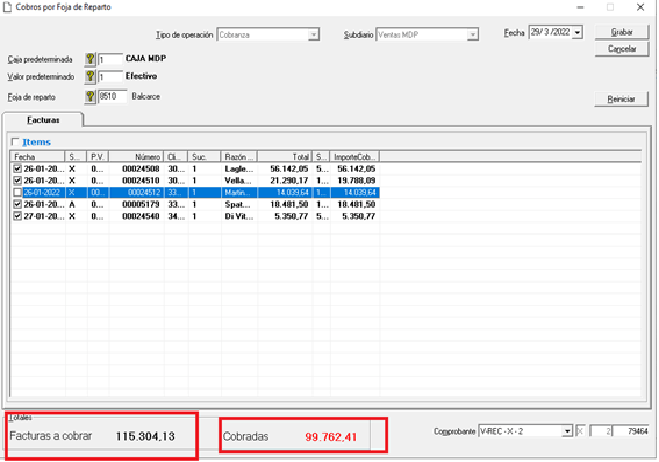Sort by the Número column header
The height and width of the screenshot is (462, 659).
pos(135,157)
